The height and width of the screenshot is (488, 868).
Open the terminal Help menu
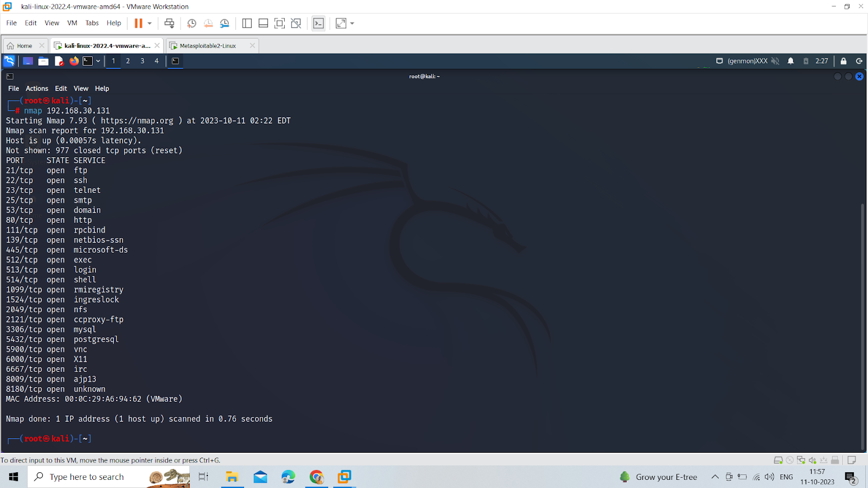tap(102, 88)
